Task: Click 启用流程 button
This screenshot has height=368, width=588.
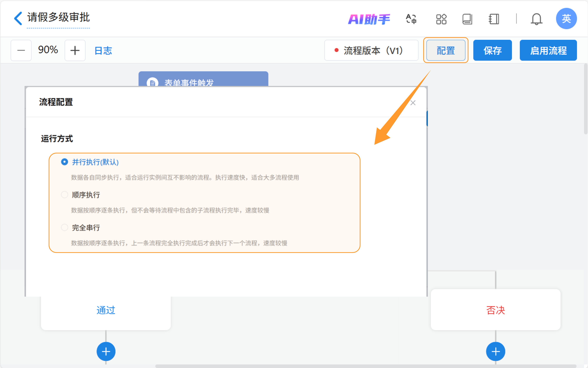Action: coord(548,50)
